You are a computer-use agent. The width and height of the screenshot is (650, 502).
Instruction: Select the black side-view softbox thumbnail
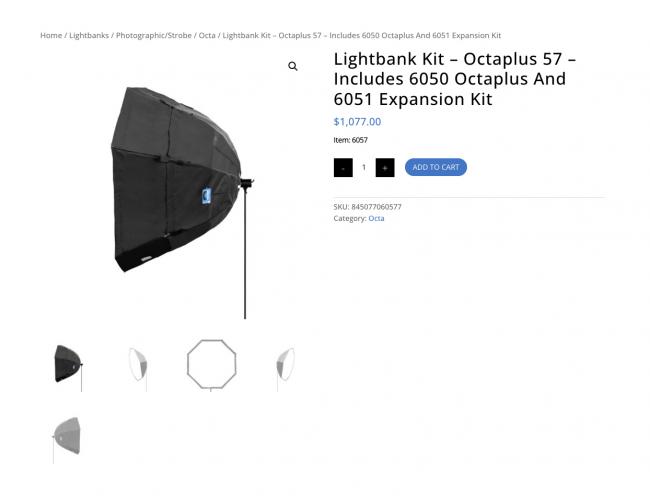pyautogui.click(x=69, y=365)
